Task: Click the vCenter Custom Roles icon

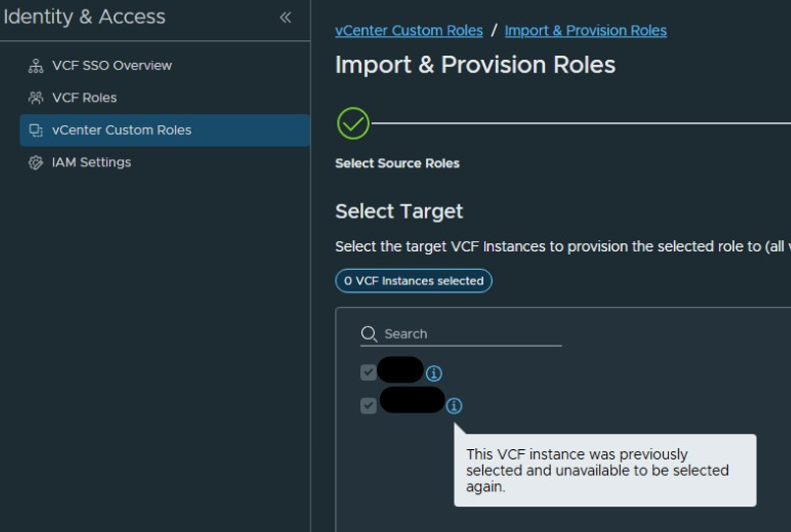Action: (x=36, y=130)
